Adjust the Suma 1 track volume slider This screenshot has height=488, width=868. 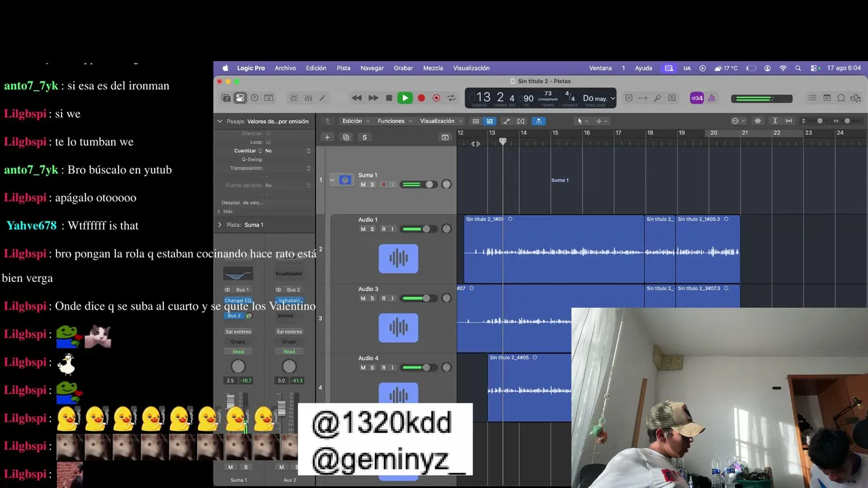pos(418,184)
